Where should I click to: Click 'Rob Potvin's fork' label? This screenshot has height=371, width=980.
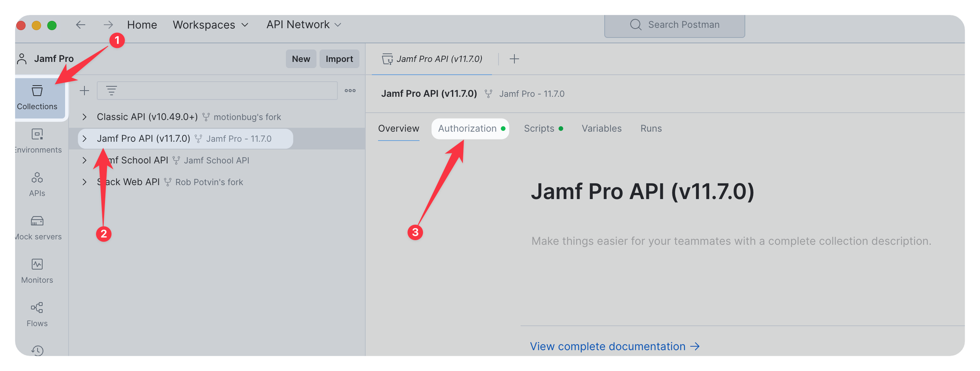209,182
